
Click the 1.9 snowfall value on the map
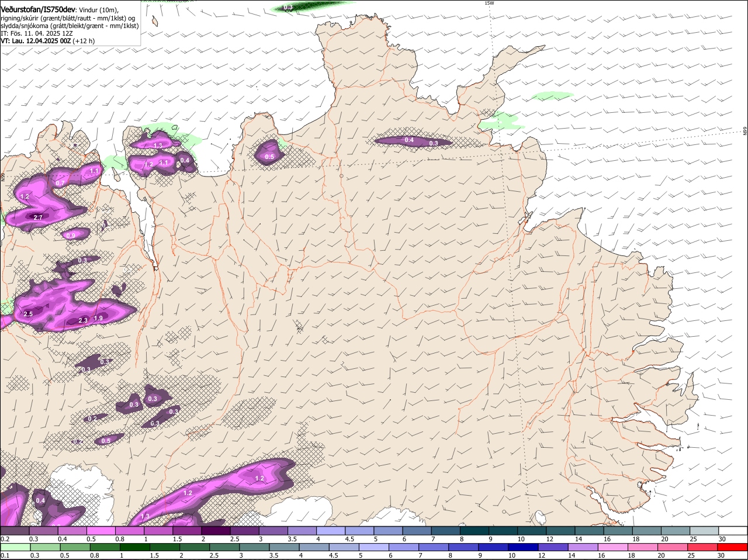pyautogui.click(x=98, y=318)
